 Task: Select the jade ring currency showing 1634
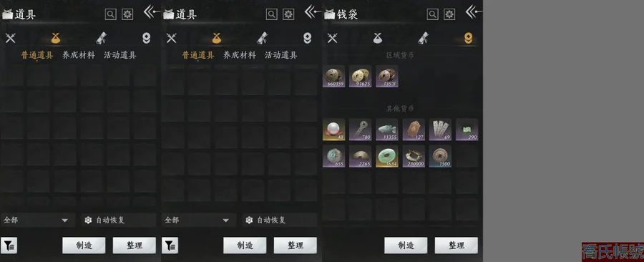[387, 156]
